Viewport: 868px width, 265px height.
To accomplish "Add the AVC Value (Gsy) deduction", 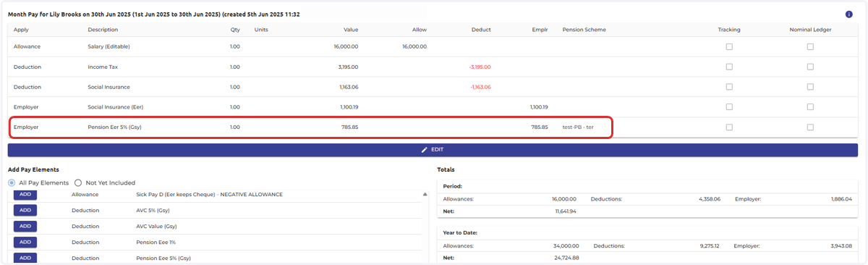I will [x=25, y=226].
